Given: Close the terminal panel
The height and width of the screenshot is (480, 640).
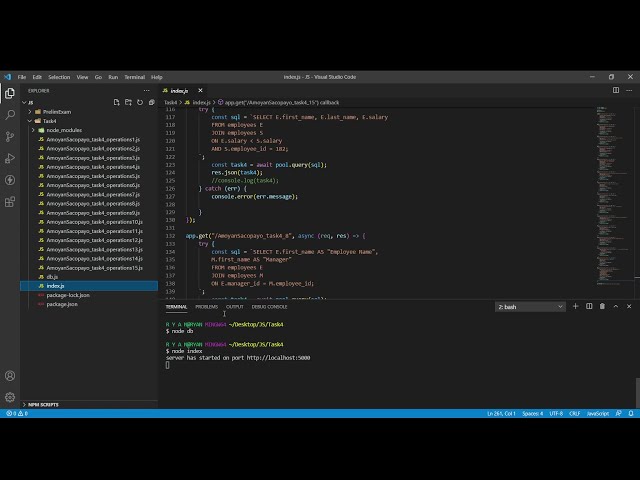Looking at the screenshot, I should tap(629, 306).
